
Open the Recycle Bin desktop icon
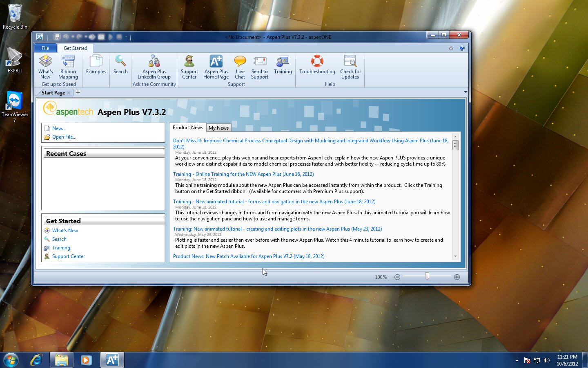pos(15,17)
